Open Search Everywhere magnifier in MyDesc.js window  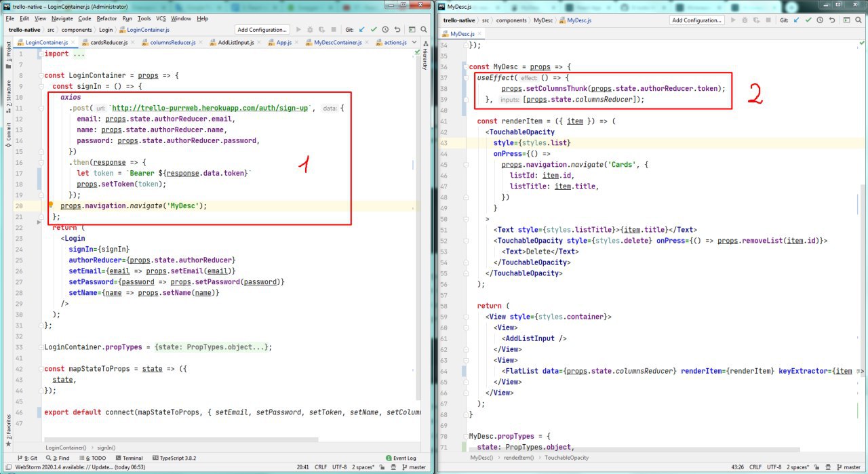[858, 20]
